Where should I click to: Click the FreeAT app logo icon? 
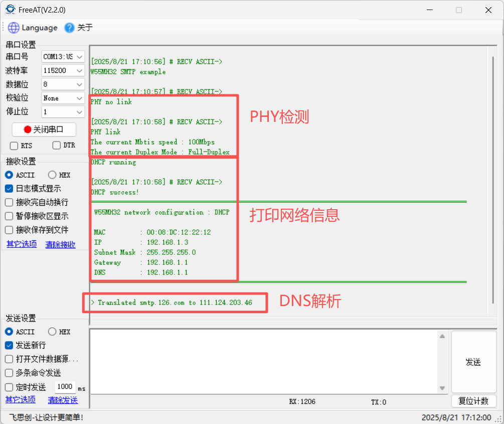pyautogui.click(x=10, y=10)
